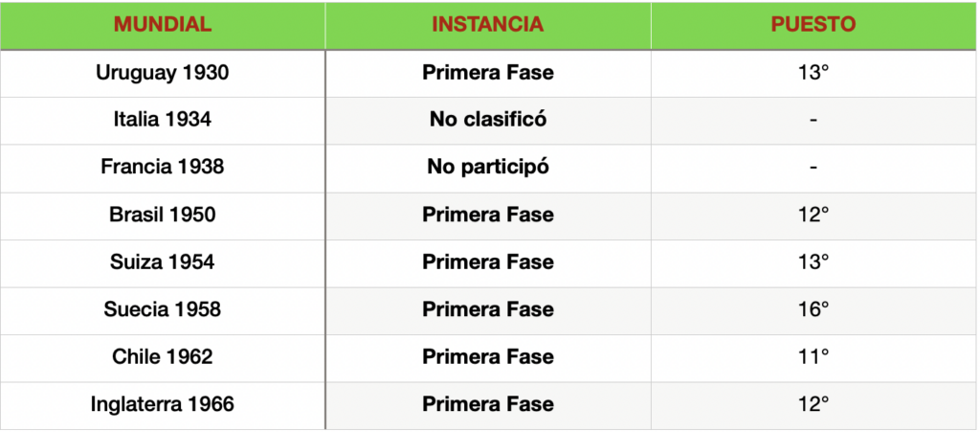The height and width of the screenshot is (432, 980).
Task: Click Primera Fase in the Inglaterra 1966 row
Action: [488, 405]
